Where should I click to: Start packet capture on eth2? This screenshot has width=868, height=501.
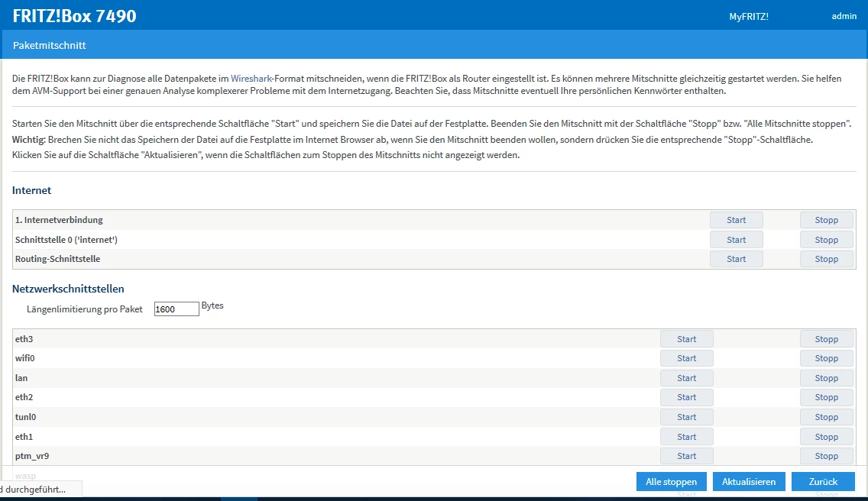coord(686,397)
